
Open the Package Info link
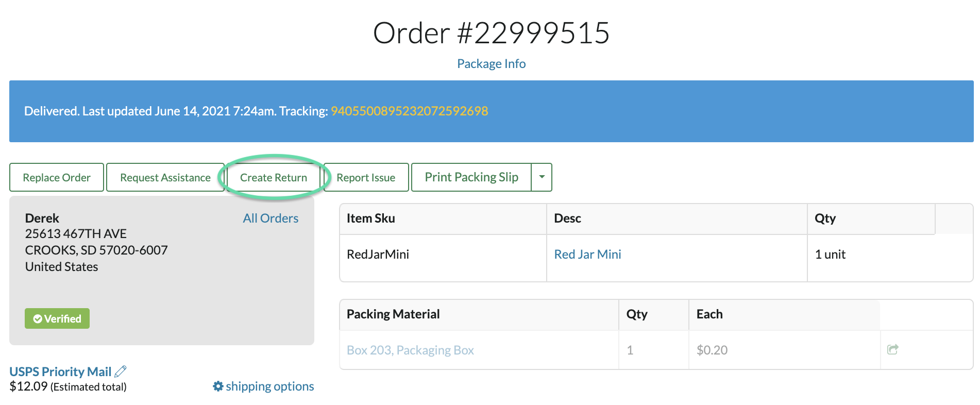click(x=492, y=64)
